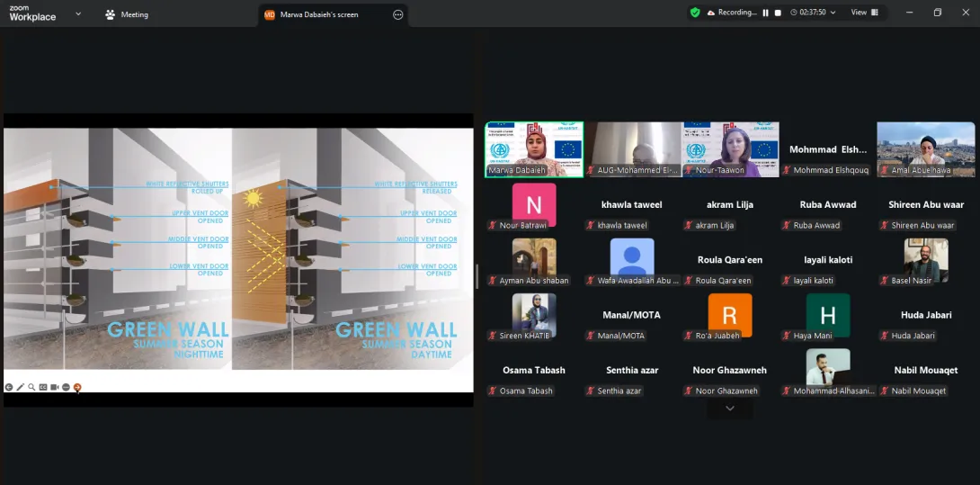Open the Zoom Workplace dropdown arrow
This screenshot has height=485, width=980.
pyautogui.click(x=78, y=13)
